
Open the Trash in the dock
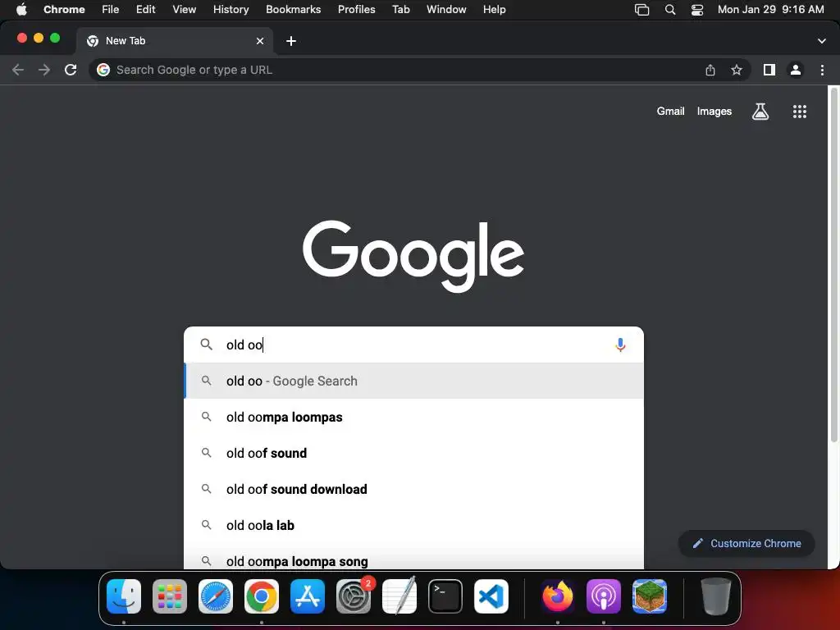[715, 596]
